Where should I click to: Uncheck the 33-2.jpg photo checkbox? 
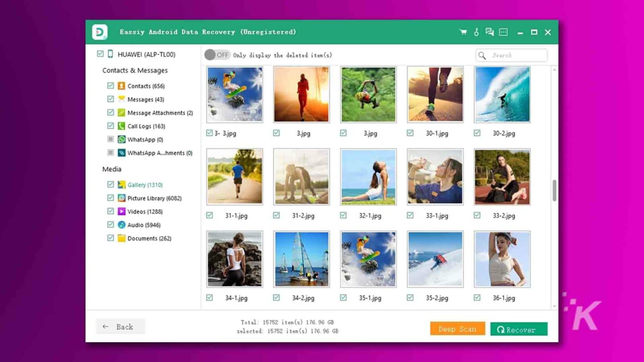coord(477,215)
